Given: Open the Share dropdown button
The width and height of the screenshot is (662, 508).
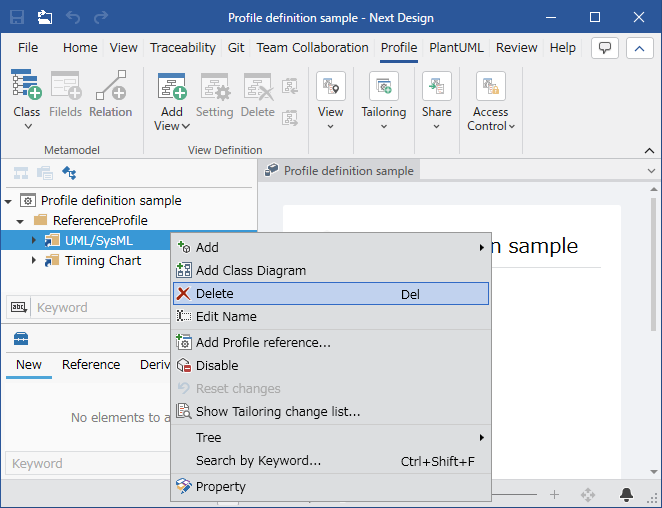Looking at the screenshot, I should [x=437, y=101].
